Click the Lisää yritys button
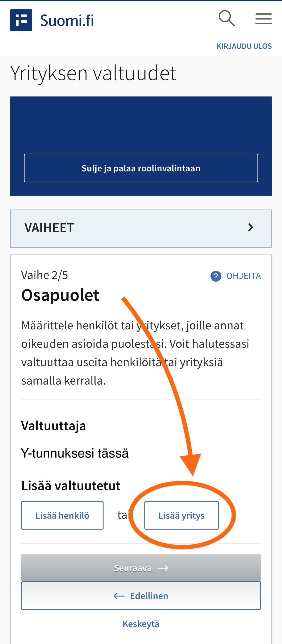Image resolution: width=282 pixels, height=644 pixels. 181,515
